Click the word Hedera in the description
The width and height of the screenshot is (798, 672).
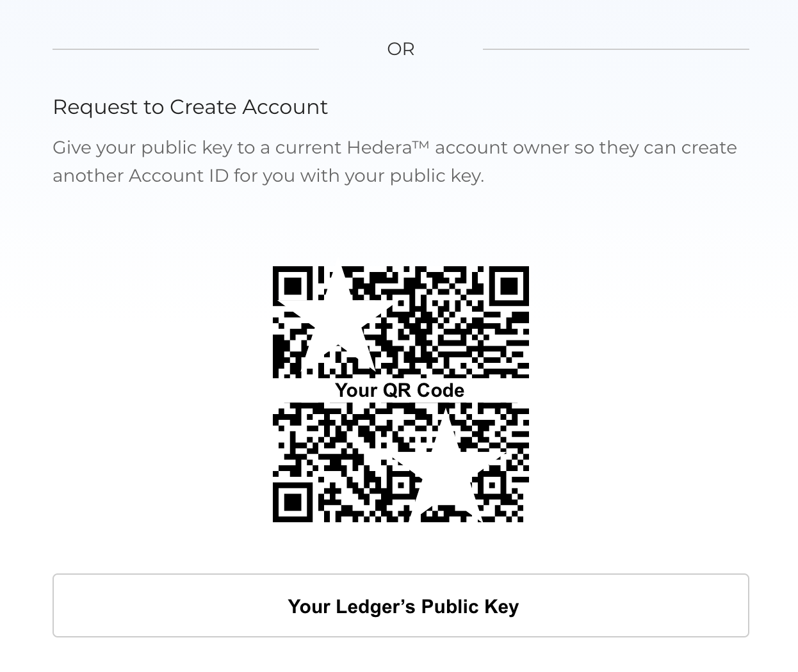379,148
